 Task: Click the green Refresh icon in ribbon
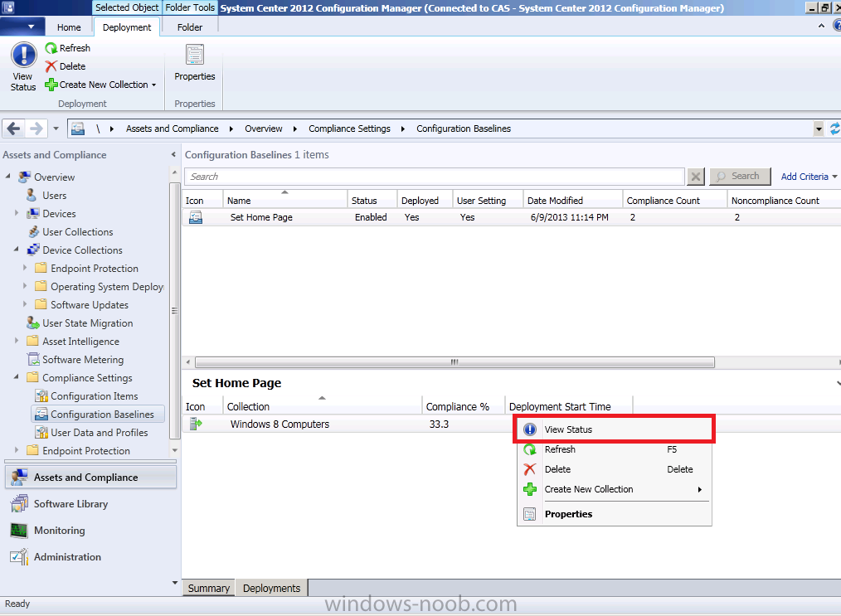[51, 48]
